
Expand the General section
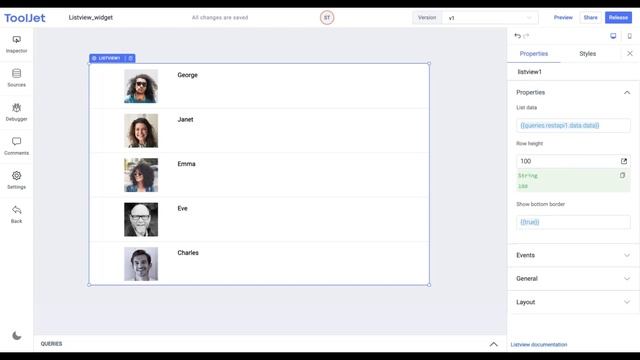[573, 278]
